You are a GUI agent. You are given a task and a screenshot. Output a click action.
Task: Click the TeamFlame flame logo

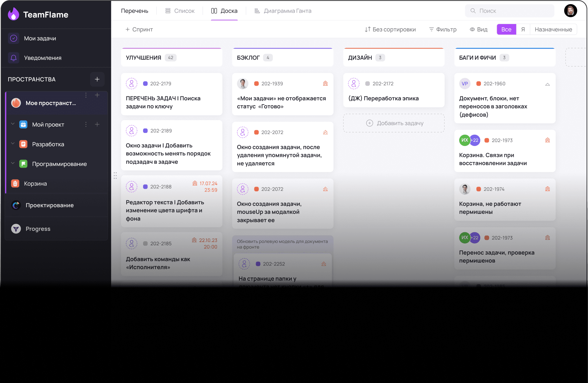point(13,14)
